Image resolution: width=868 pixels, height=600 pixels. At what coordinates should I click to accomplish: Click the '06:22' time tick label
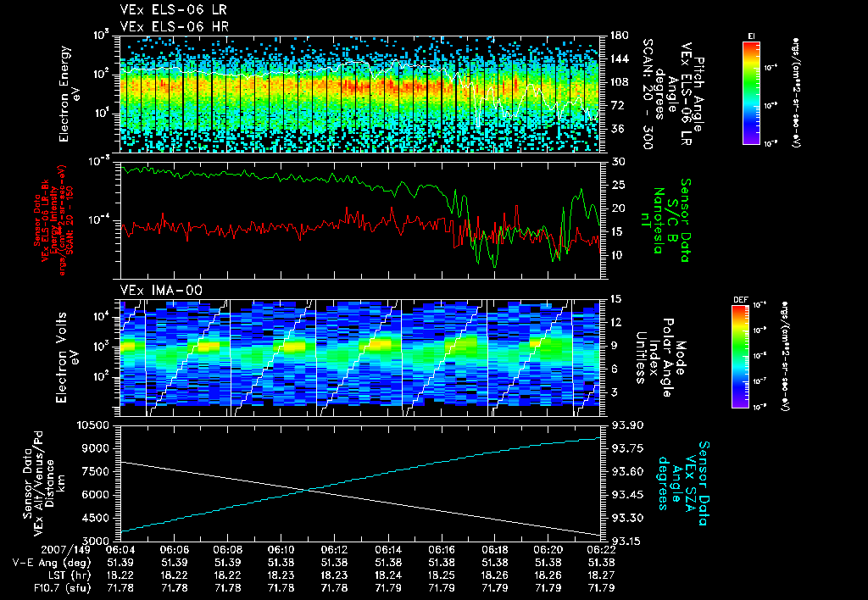tap(601, 550)
